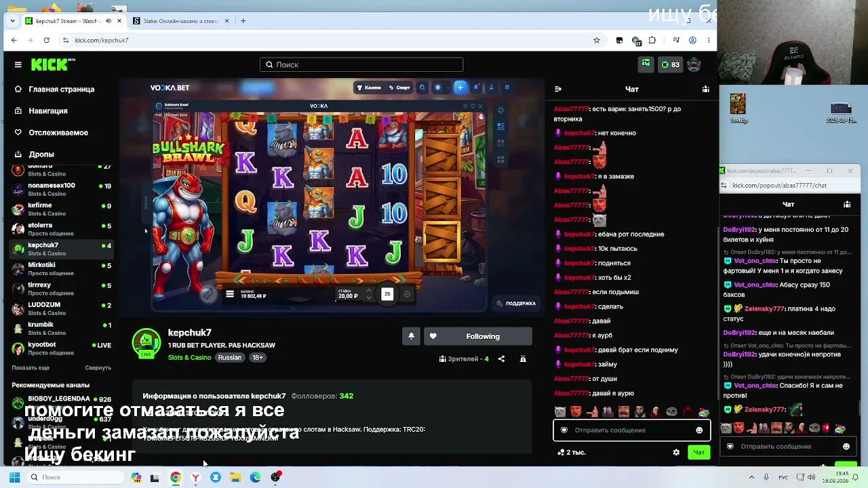Open kyootbot channel in sidebar

click(x=61, y=348)
